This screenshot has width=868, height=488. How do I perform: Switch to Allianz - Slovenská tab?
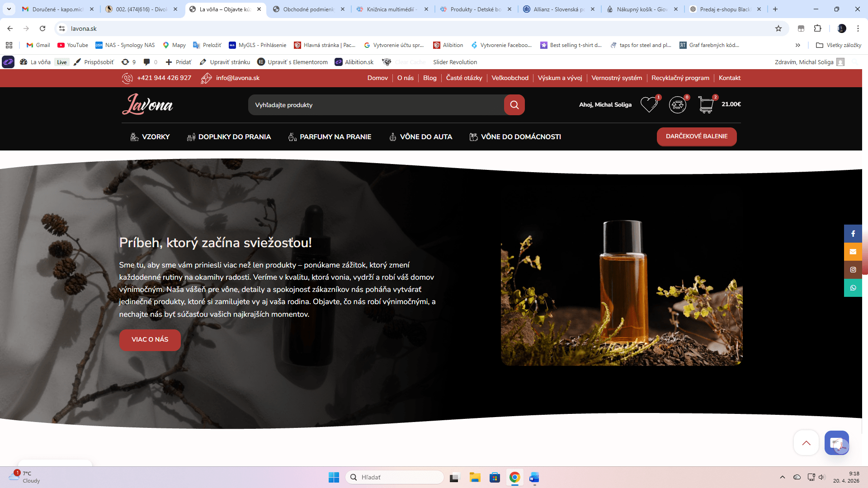coord(559,9)
